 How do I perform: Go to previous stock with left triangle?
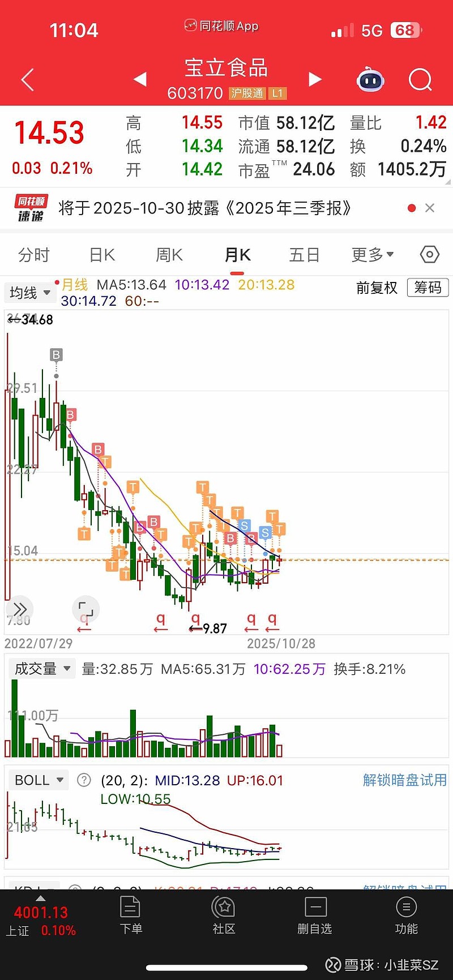[x=140, y=79]
